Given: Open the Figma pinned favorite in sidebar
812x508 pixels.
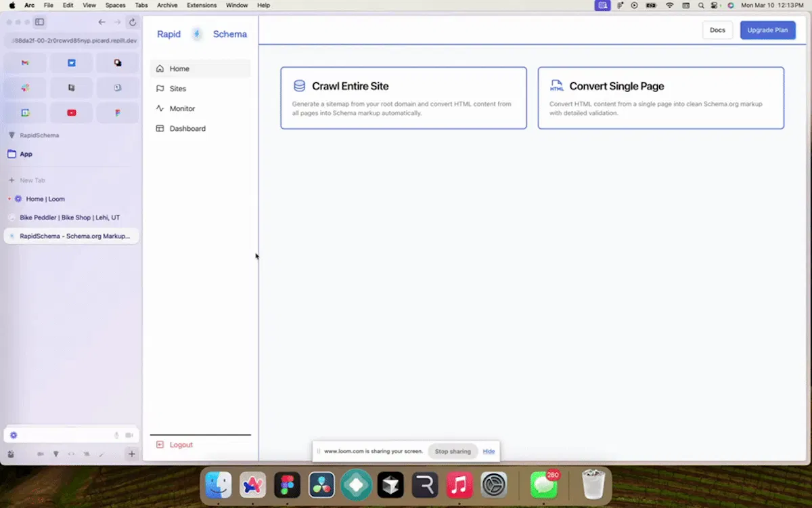Looking at the screenshot, I should point(118,112).
